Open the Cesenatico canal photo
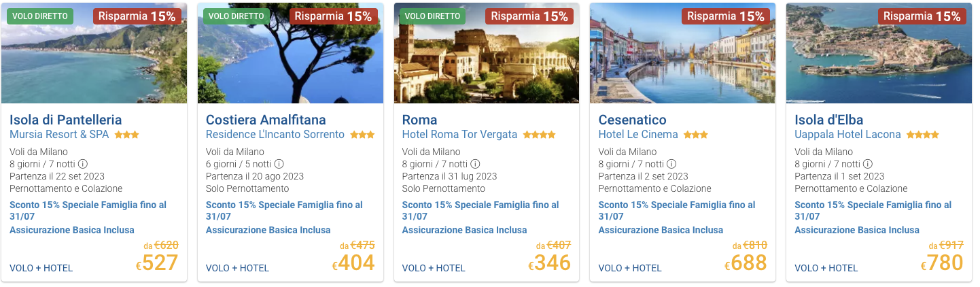980x287 pixels. (x=682, y=53)
